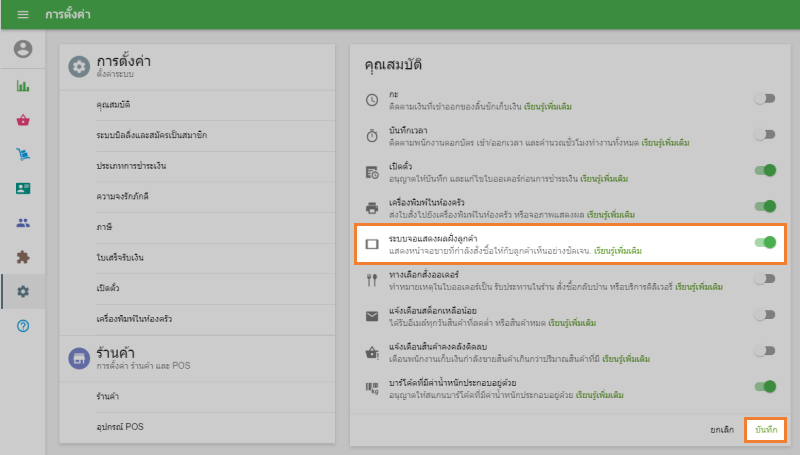Click the ยกเลิก cancel button

[x=721, y=429]
